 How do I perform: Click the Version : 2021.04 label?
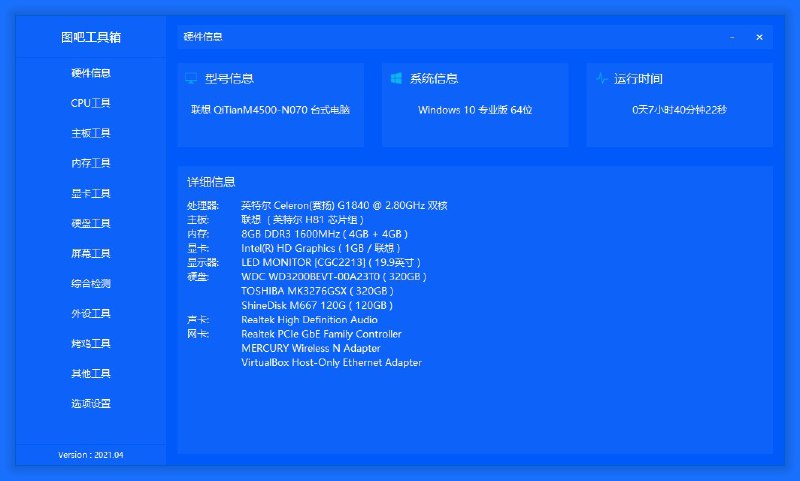(x=91, y=455)
